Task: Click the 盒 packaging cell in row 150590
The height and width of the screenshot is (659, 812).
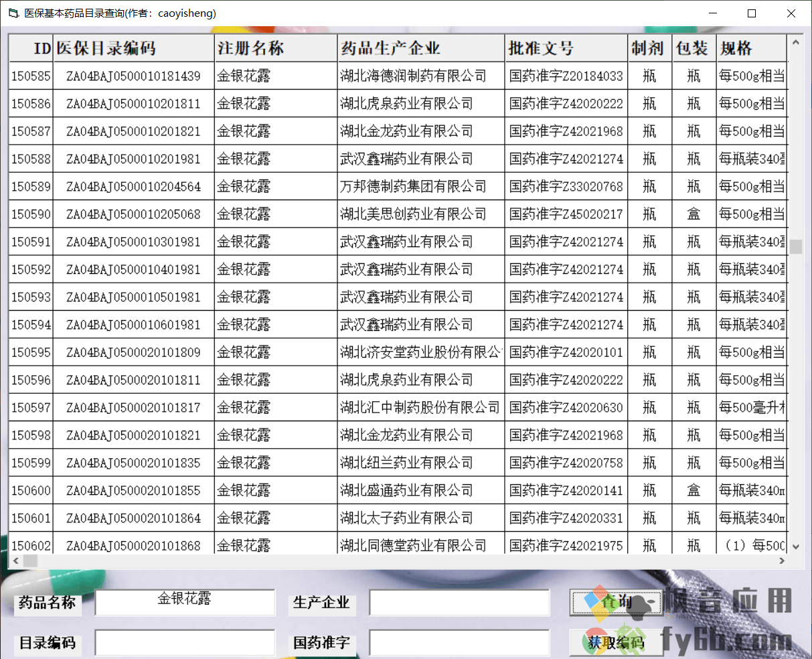Action: click(x=694, y=214)
